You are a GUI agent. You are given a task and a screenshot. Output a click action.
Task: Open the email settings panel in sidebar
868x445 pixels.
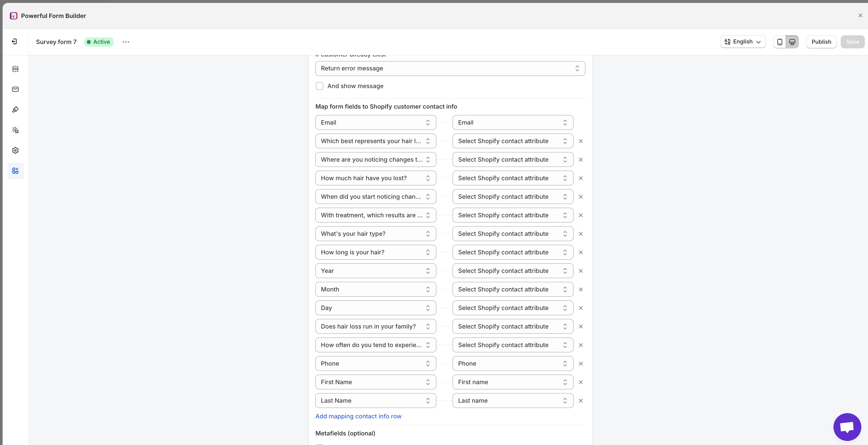click(15, 89)
